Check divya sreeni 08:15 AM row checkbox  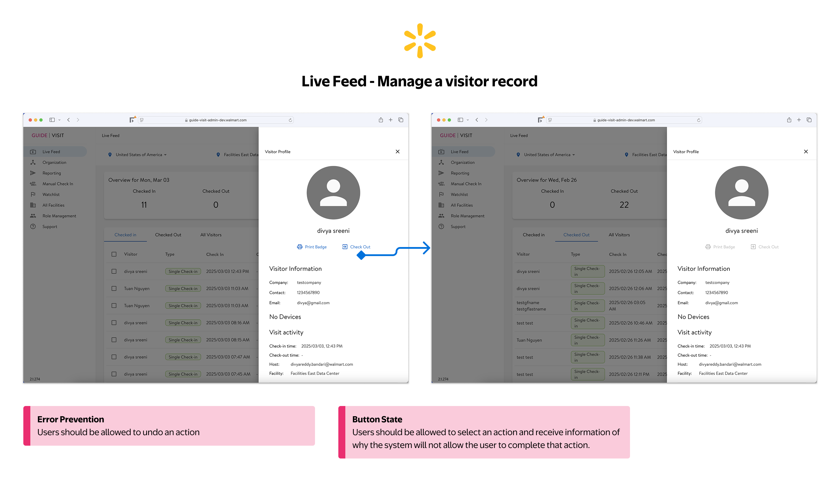tap(114, 339)
